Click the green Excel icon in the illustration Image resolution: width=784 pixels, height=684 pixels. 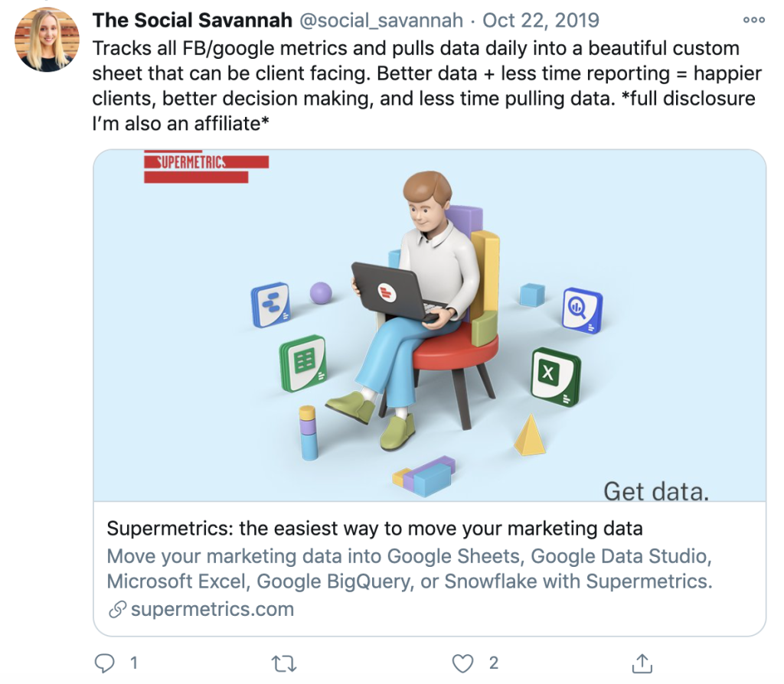click(x=556, y=376)
